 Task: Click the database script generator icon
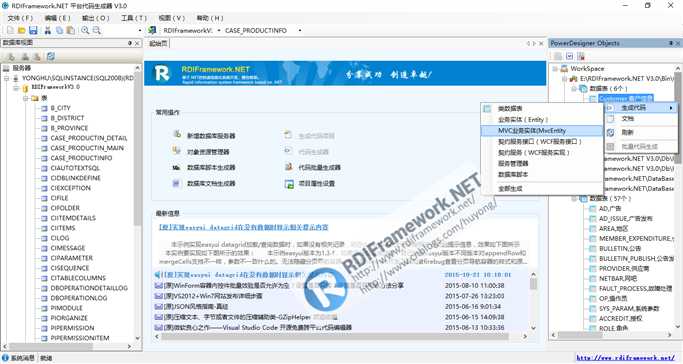(x=176, y=167)
